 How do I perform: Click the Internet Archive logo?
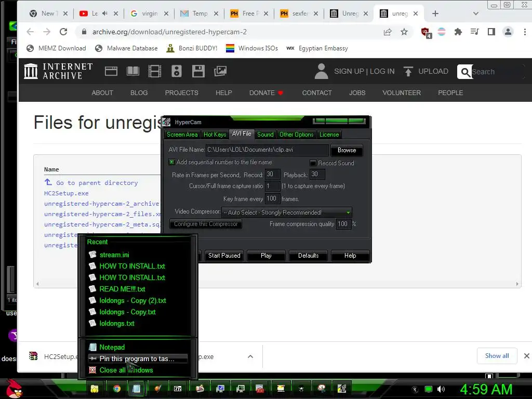coord(58,71)
